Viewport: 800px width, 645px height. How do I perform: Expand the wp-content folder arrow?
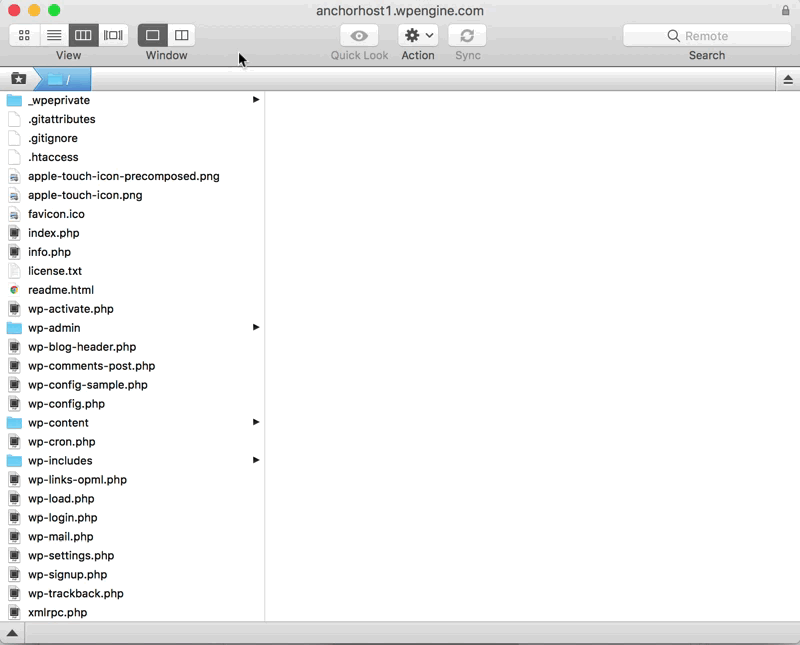[256, 422]
